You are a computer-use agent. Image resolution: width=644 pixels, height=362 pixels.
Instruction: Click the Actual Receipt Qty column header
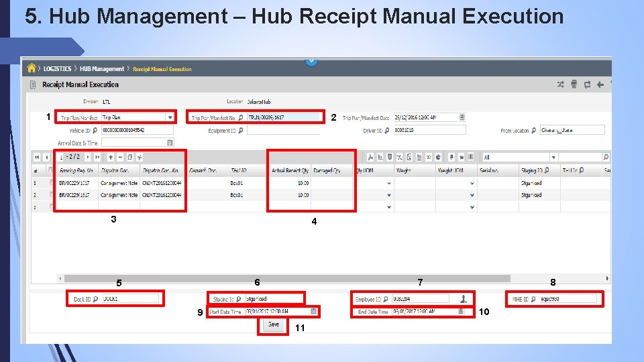[290, 170]
